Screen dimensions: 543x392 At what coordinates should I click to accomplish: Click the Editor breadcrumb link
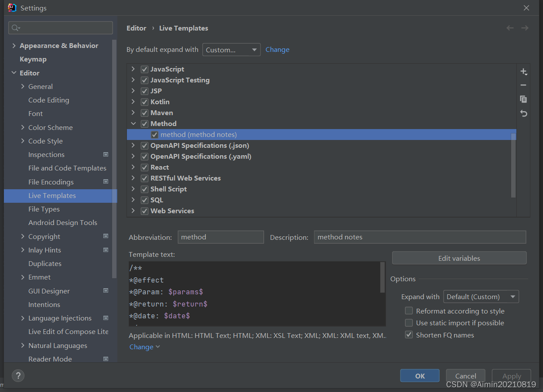137,28
